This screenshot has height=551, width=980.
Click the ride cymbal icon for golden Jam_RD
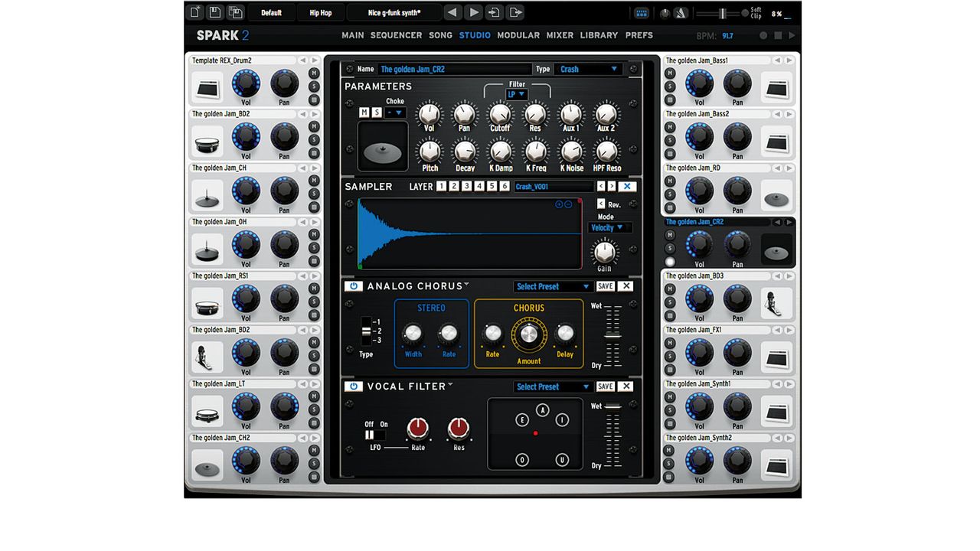(x=777, y=195)
